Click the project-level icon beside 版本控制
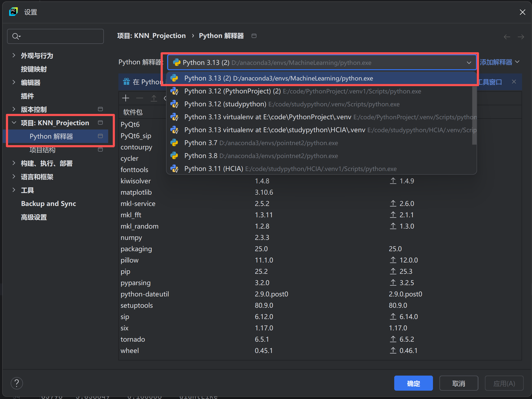This screenshot has width=532, height=399. tap(100, 109)
